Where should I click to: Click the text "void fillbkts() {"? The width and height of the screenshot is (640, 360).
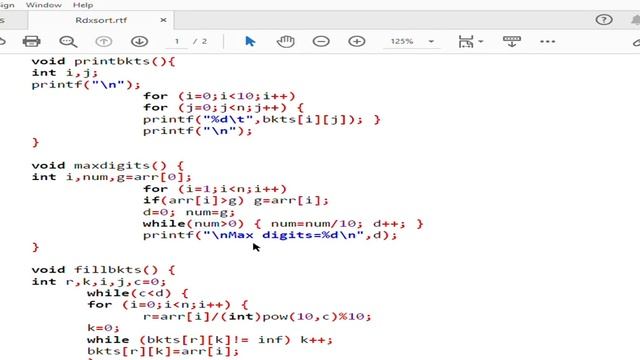pyautogui.click(x=103, y=270)
